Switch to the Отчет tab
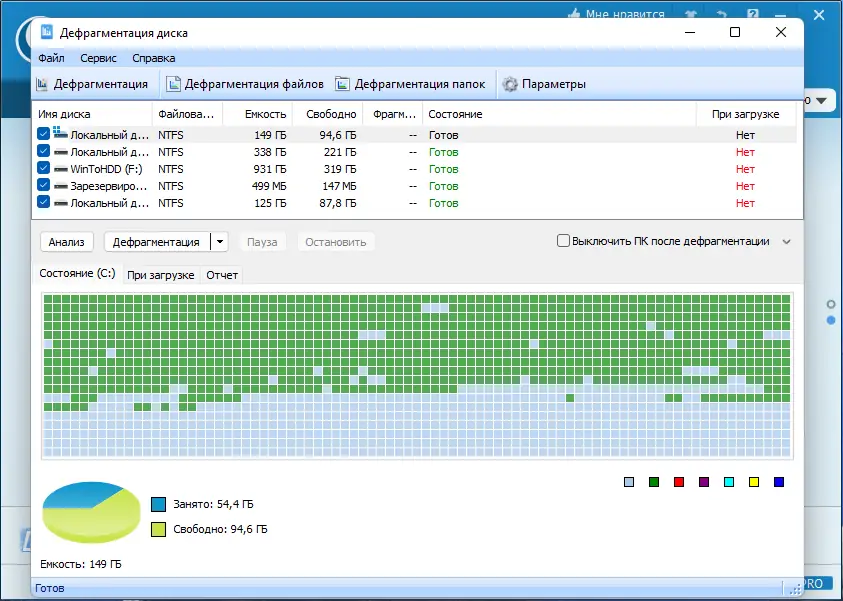Image resolution: width=843 pixels, height=601 pixels. click(x=222, y=275)
